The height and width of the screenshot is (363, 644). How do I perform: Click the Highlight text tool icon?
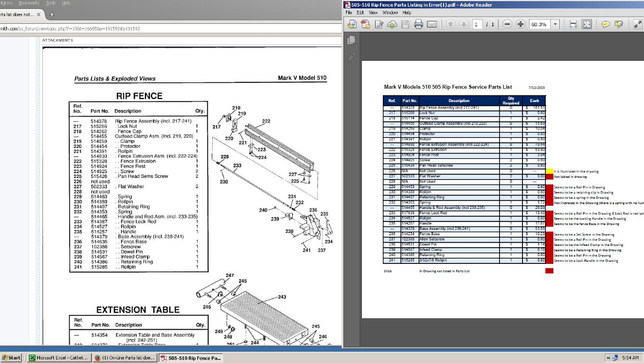point(619,24)
